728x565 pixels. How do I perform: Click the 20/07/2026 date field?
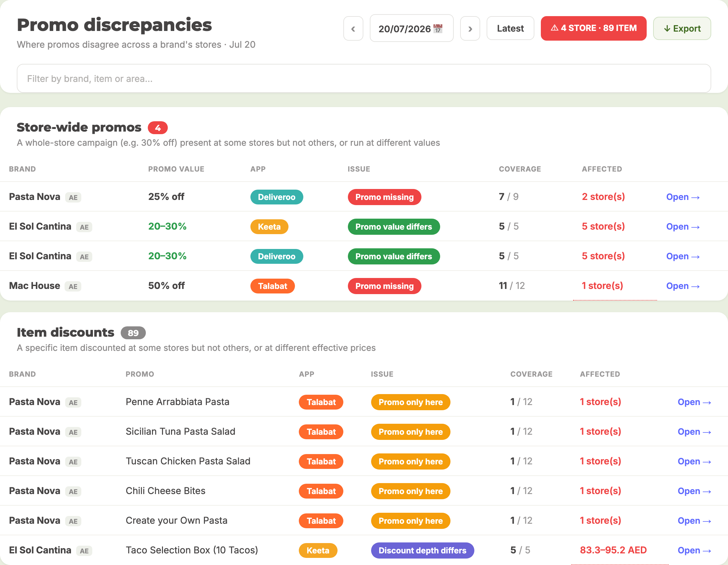(x=411, y=28)
